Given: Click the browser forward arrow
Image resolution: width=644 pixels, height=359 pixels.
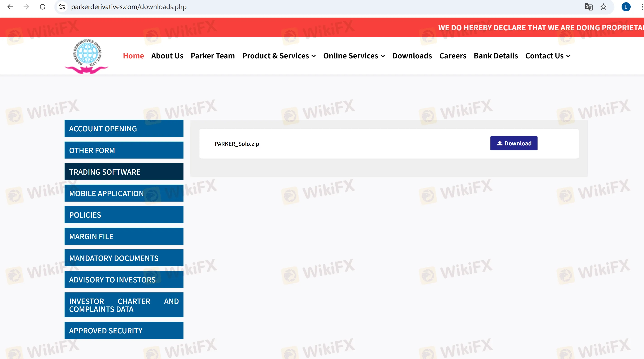Looking at the screenshot, I should click(26, 7).
